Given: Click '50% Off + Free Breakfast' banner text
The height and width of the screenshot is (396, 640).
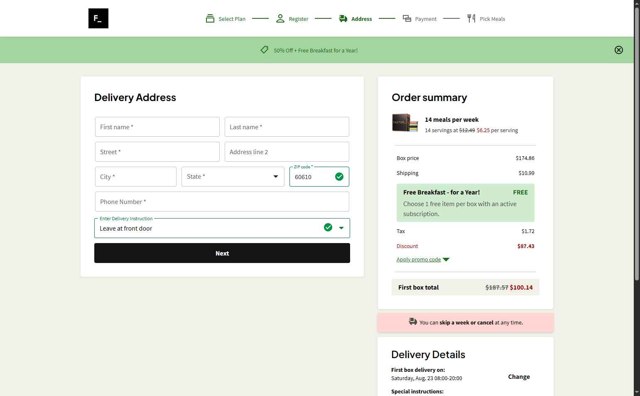Looking at the screenshot, I should pyautogui.click(x=316, y=51).
